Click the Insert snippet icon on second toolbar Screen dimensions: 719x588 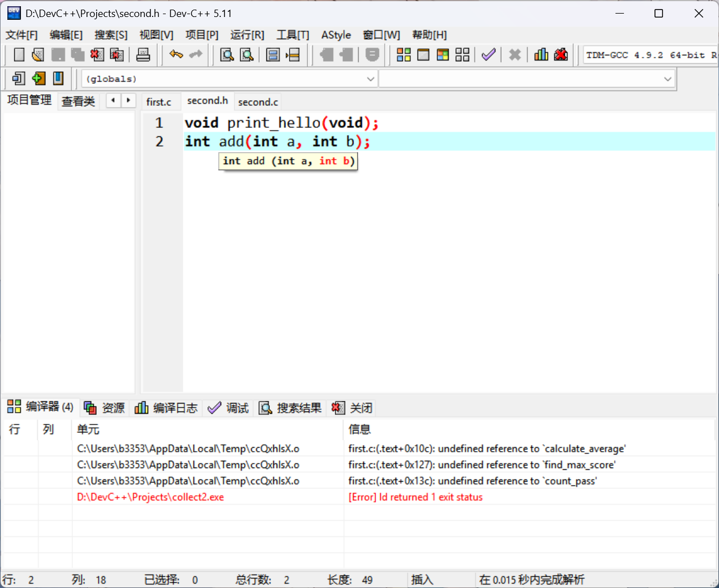19,78
